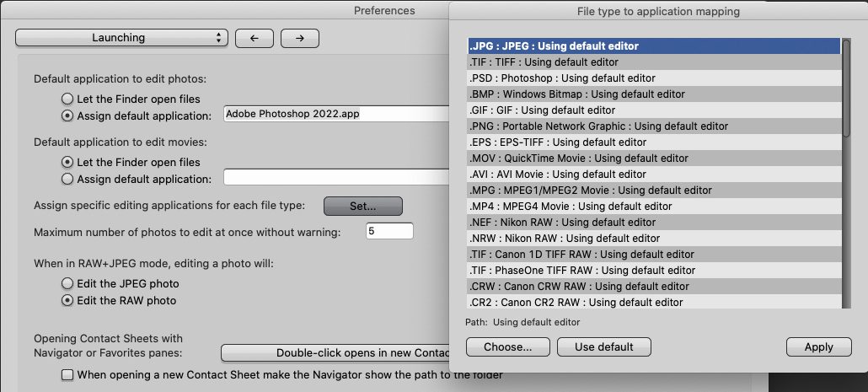Open the Launching preferences section dropdown
868x392 pixels.
[x=121, y=38]
